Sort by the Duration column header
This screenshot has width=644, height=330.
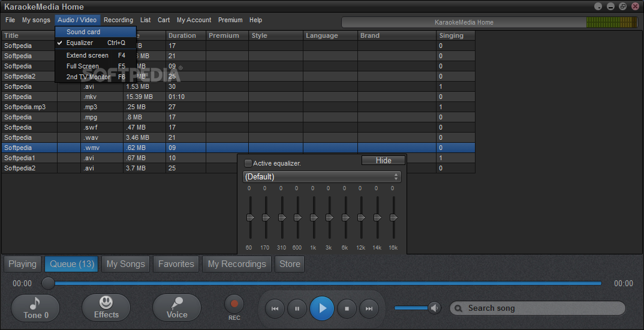pos(186,35)
